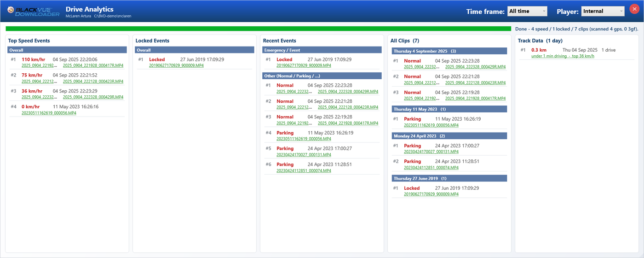The height and width of the screenshot is (258, 644).
Task: Open 20230511162619_000056.MP4 in Recent Events
Action: coord(304,139)
